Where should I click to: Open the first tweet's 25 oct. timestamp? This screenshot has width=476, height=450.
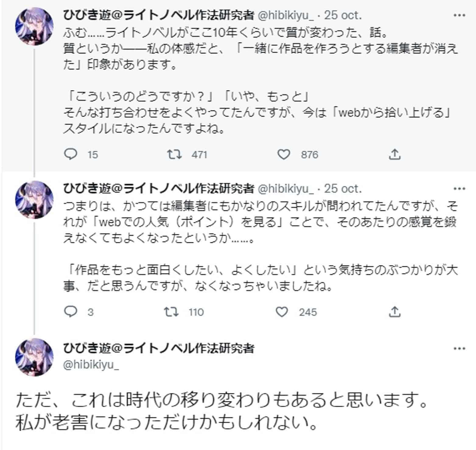click(343, 15)
